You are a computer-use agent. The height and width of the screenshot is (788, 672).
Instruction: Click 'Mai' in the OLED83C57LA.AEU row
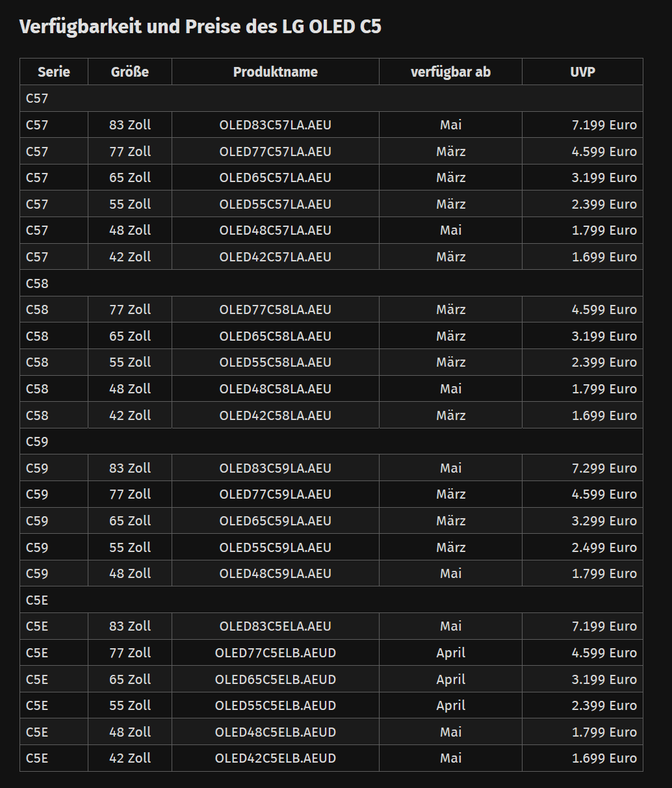point(451,125)
